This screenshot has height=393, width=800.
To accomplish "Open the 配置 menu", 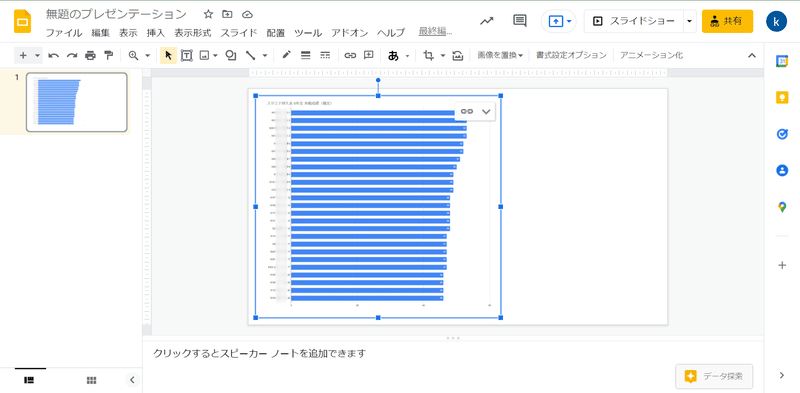I will point(276,33).
